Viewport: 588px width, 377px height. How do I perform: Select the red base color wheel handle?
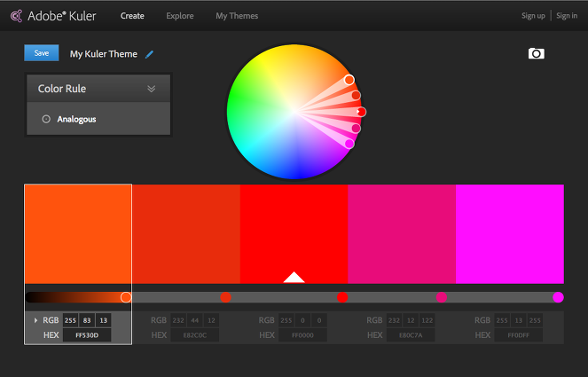pos(361,112)
